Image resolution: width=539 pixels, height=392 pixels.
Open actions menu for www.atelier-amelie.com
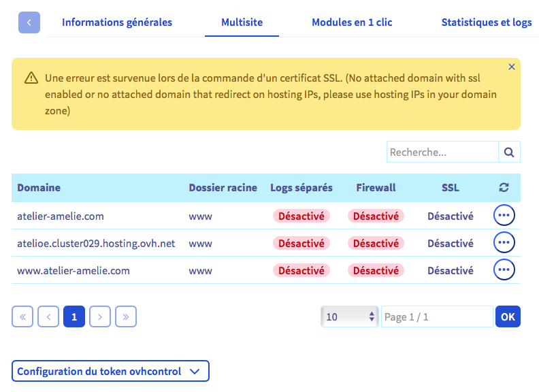pos(504,270)
